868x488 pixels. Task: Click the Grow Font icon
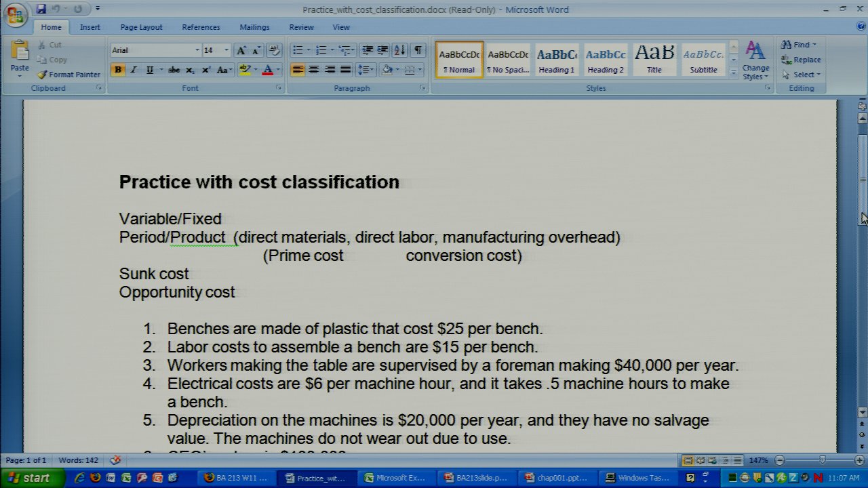click(x=241, y=50)
